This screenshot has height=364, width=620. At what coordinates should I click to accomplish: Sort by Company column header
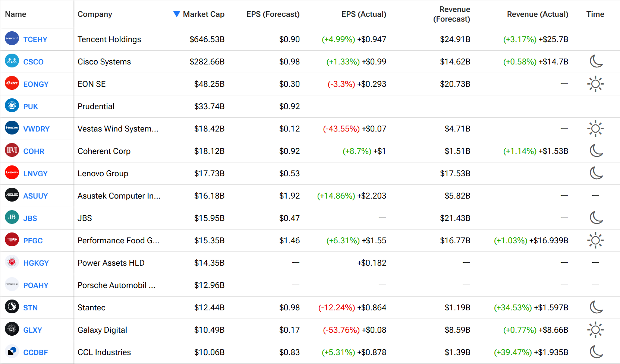[x=95, y=14]
